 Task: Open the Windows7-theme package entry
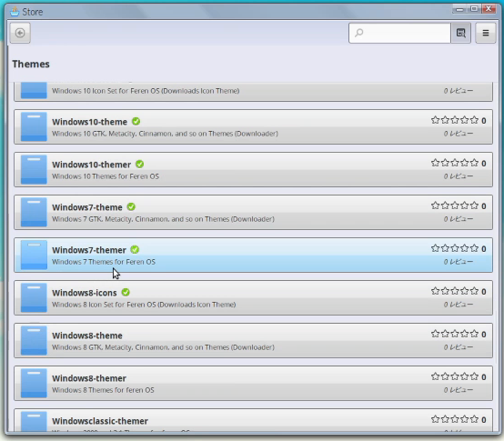(x=253, y=212)
